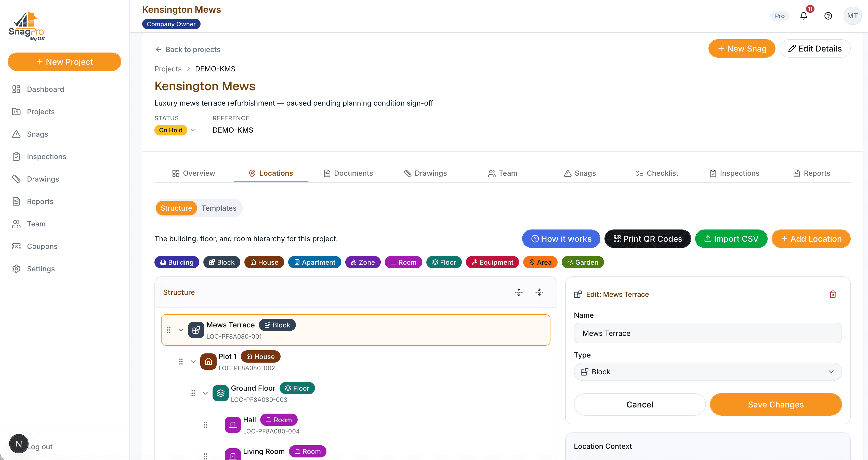This screenshot has height=460, width=868.
Task: Switch to the Structure view
Action: point(176,208)
